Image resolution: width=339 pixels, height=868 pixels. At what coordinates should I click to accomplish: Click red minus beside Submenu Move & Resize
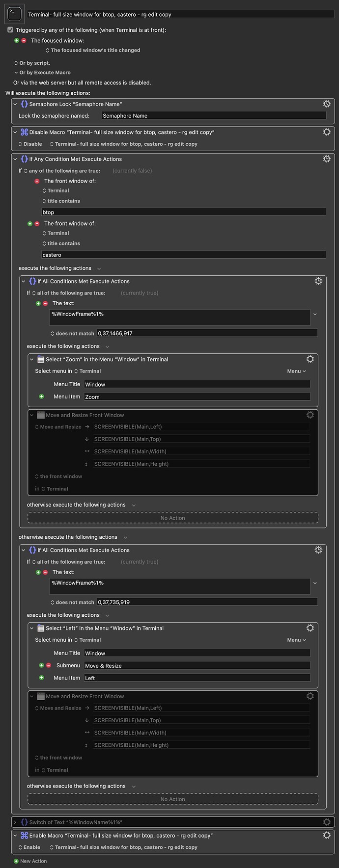(49, 665)
